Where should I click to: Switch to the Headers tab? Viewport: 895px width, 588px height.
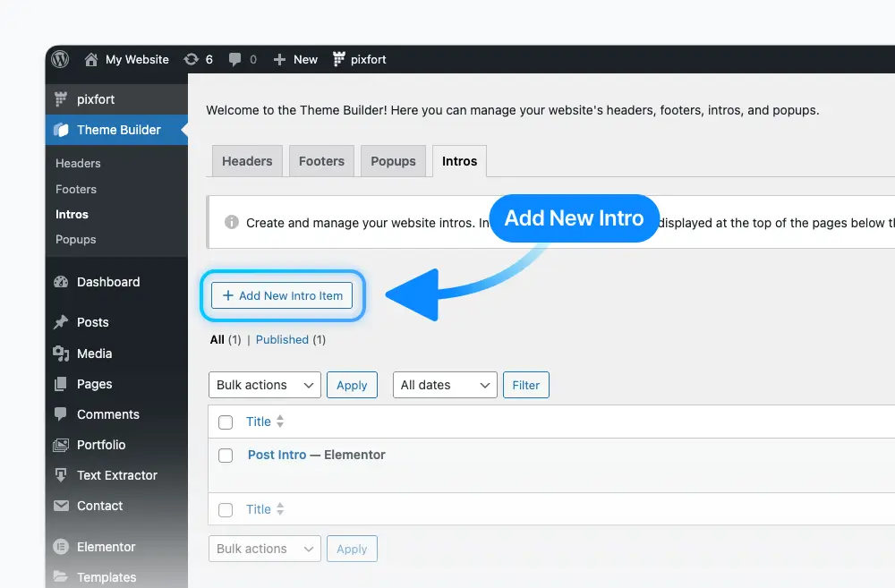tap(247, 161)
